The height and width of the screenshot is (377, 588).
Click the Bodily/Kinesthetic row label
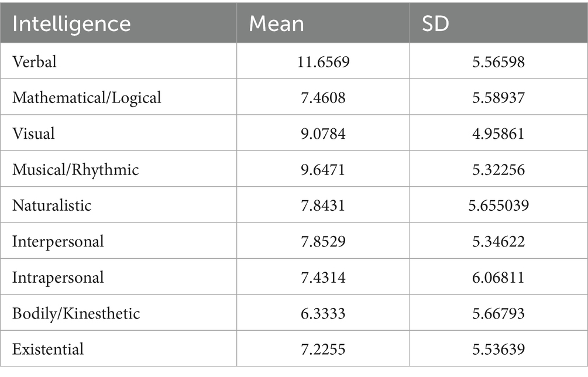(x=76, y=314)
